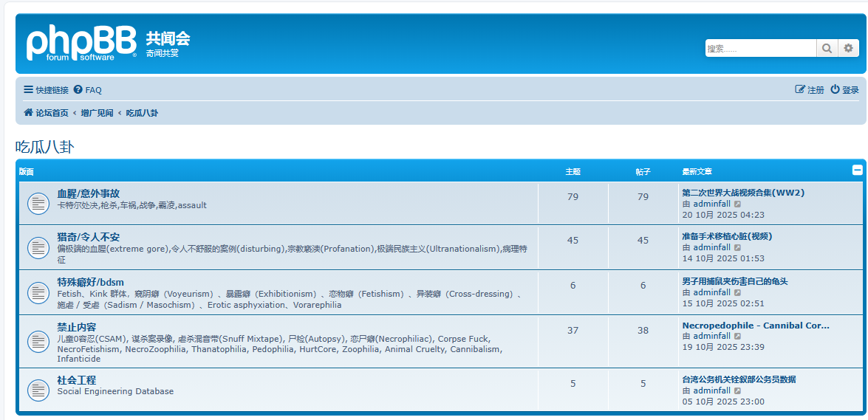Click the forum status icon in the first row
The width and height of the screenshot is (868, 420).
[38, 204]
